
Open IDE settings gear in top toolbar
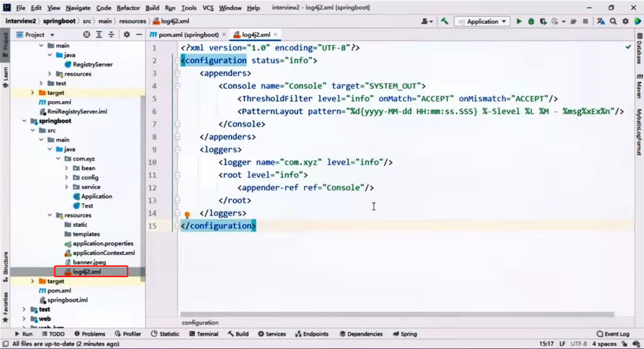(625, 21)
